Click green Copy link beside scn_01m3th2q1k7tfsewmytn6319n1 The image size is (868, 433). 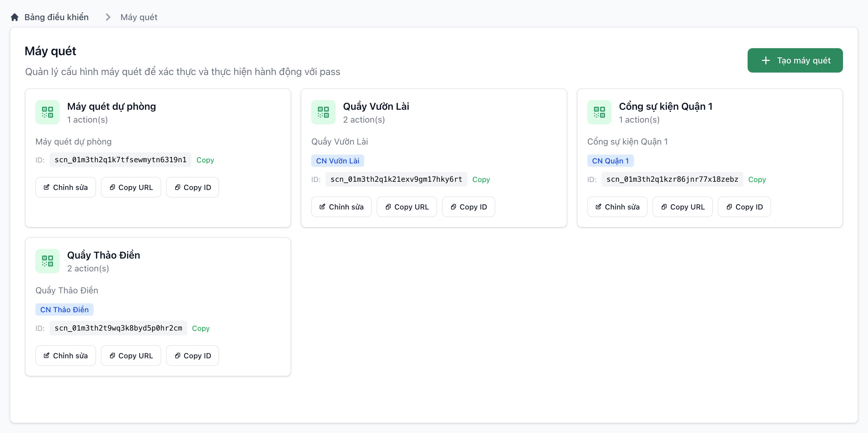coord(205,160)
